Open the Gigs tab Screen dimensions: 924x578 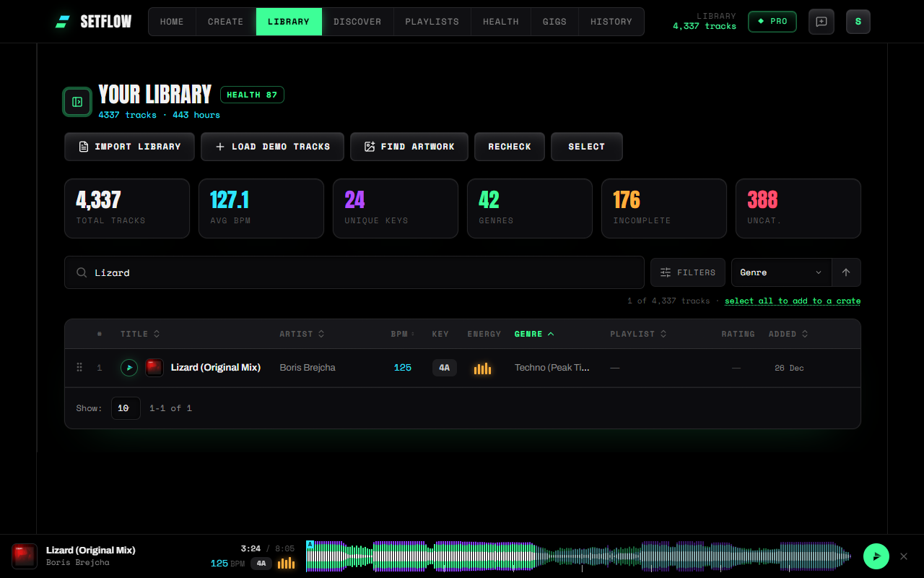pyautogui.click(x=554, y=22)
